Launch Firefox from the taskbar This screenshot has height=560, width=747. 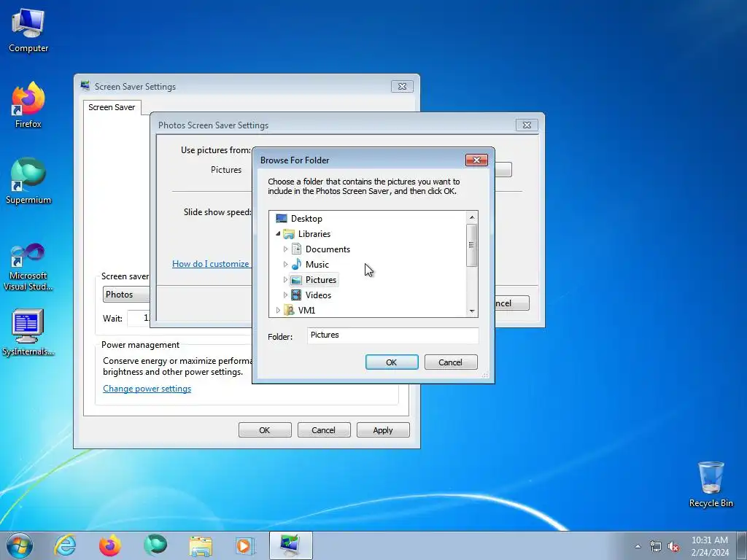click(110, 545)
